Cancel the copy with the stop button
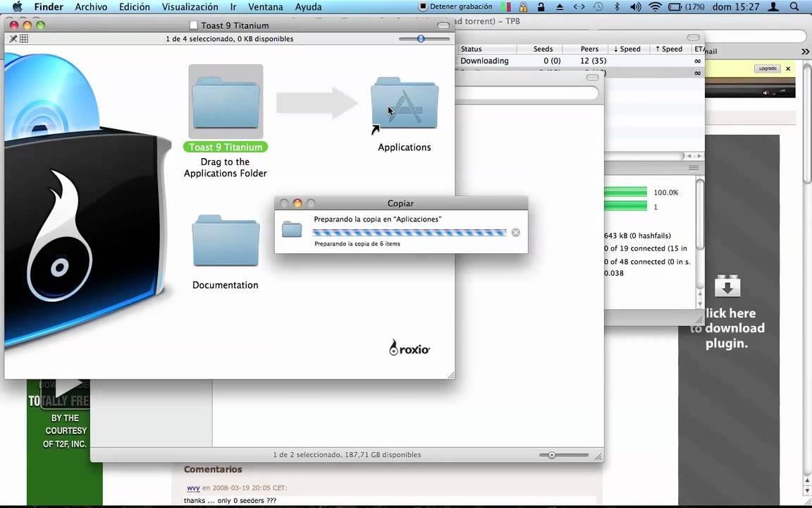The width and height of the screenshot is (812, 508). (516, 233)
